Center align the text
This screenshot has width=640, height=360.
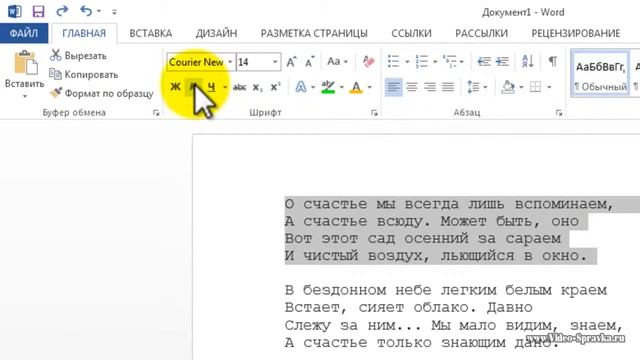pos(412,87)
